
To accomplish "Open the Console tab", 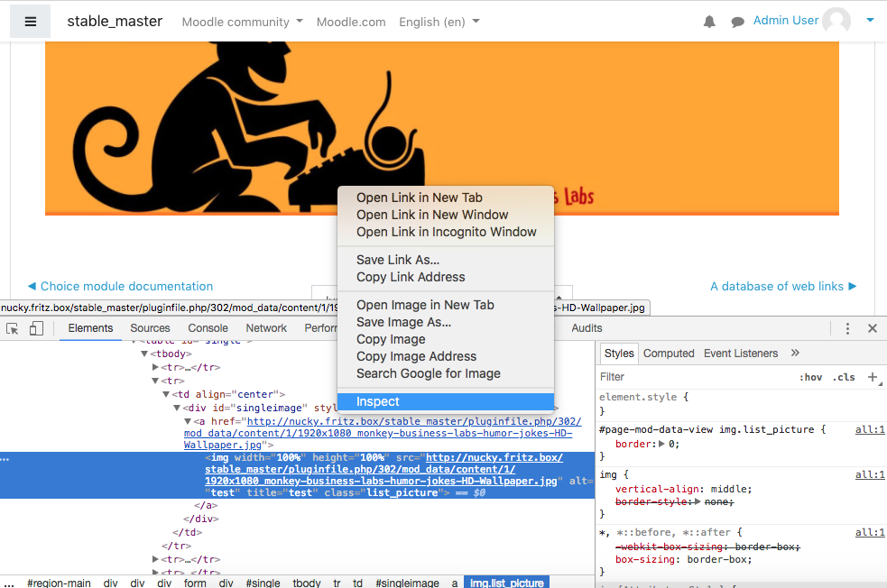I will (x=208, y=328).
